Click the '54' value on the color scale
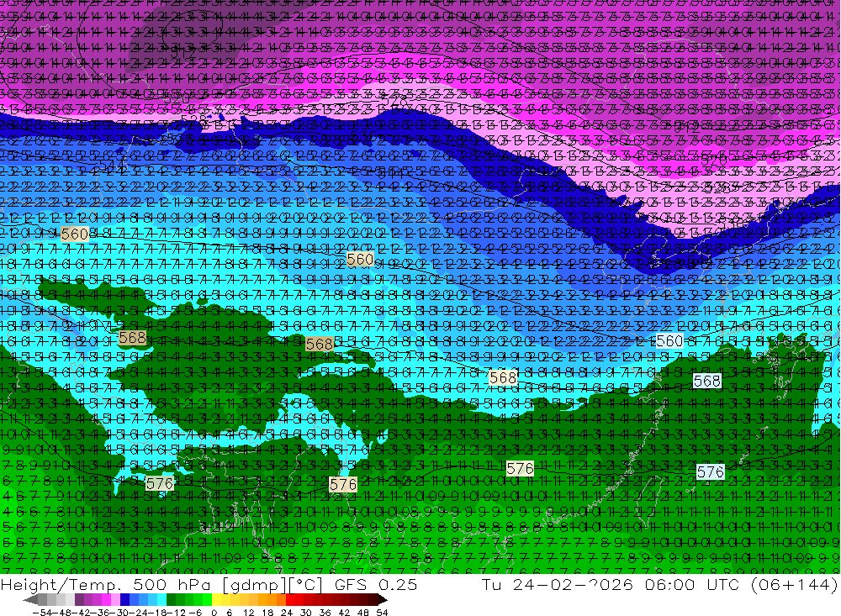Viewport: 841px width, 616px height. point(382,613)
